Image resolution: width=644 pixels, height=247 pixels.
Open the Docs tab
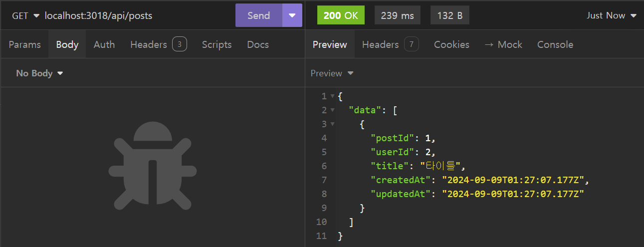258,44
